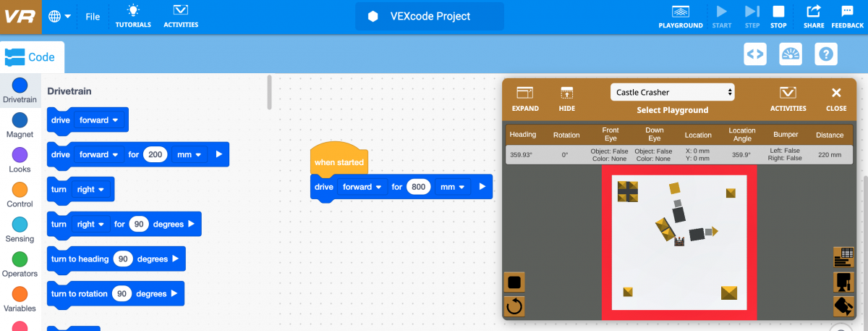Stop the running project
The width and height of the screenshot is (868, 331).
pyautogui.click(x=778, y=16)
